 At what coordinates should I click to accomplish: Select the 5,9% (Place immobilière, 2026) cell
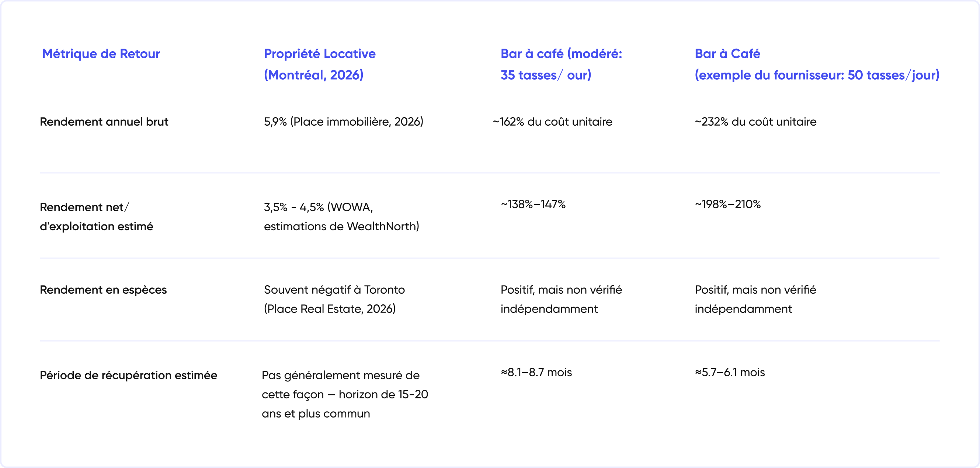pyautogui.click(x=344, y=122)
